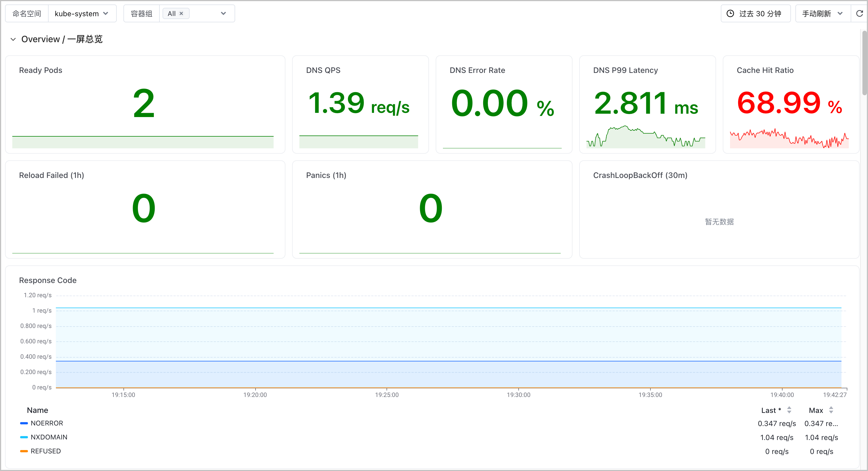Viewport: 868px width, 471px height.
Task: Expand the 容器组 selector arrow
Action: click(x=223, y=13)
